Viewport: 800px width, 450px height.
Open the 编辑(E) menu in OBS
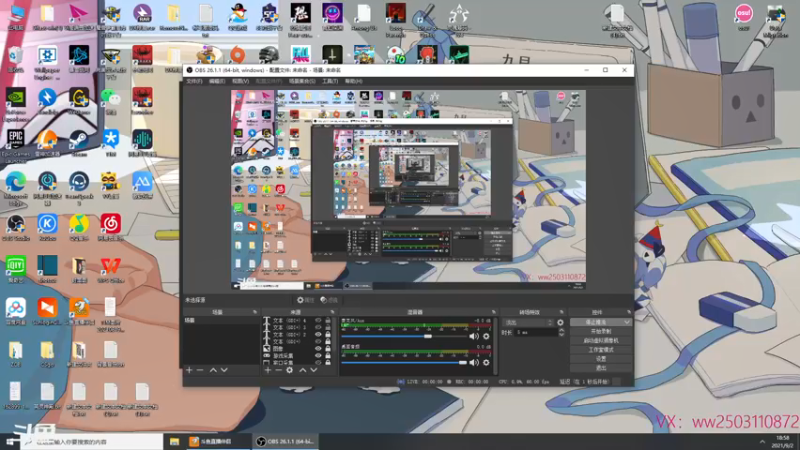217,81
